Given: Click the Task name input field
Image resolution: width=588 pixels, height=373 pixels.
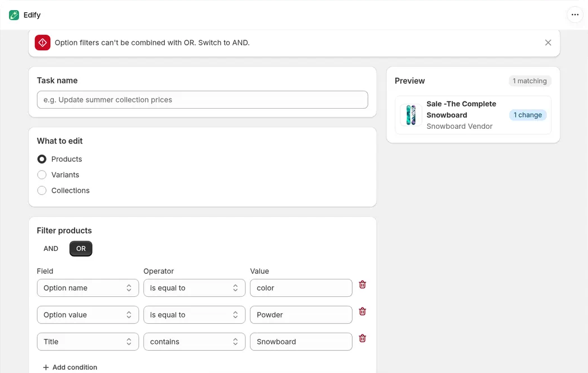Looking at the screenshot, I should tap(202, 100).
